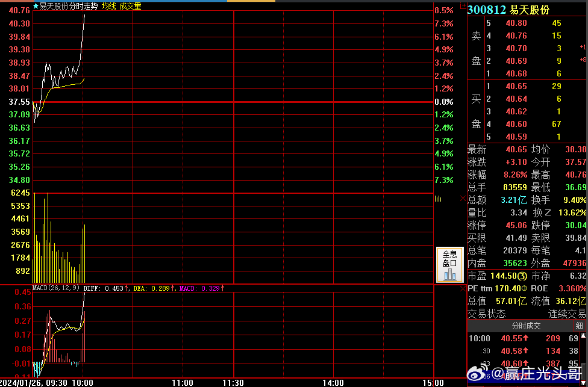
Task: Click the 跌停 price 30.04
Action: (x=575, y=226)
